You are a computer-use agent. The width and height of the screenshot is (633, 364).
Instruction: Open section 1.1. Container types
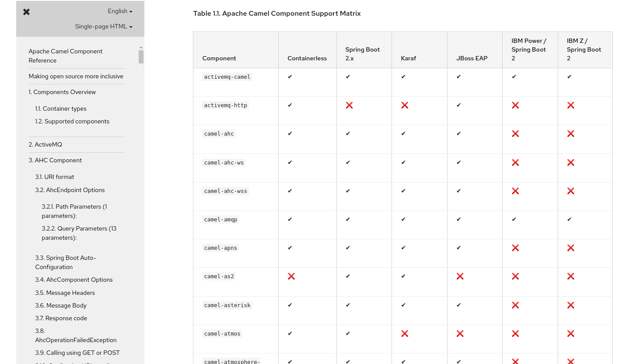click(61, 108)
